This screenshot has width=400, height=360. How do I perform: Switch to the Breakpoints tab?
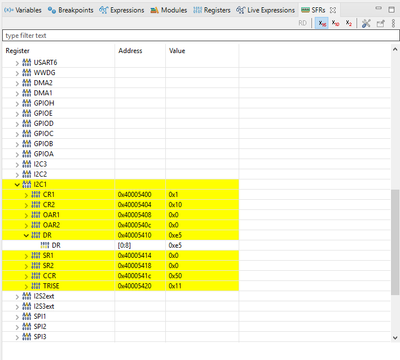(x=70, y=10)
